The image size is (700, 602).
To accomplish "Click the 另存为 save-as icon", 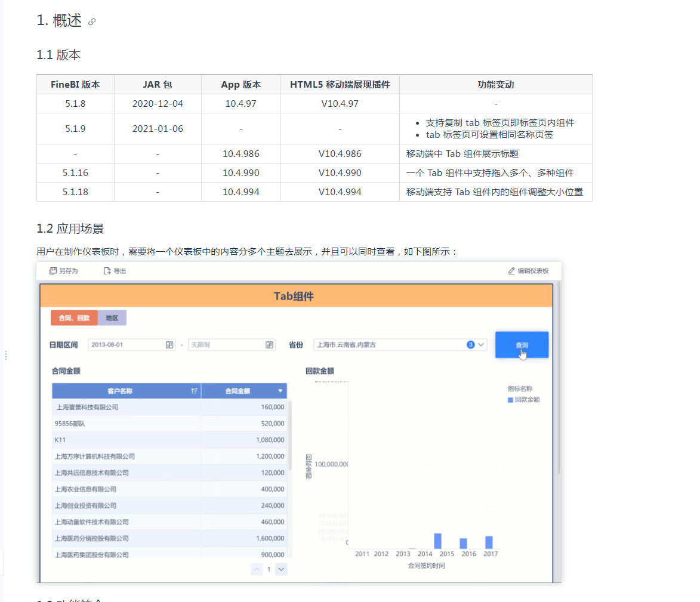I will tap(53, 271).
